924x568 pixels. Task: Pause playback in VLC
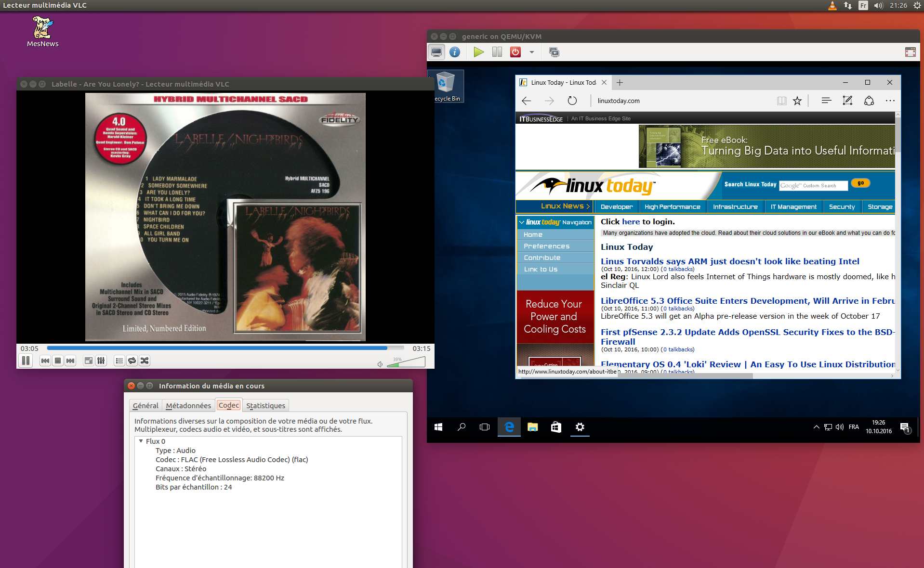(26, 361)
